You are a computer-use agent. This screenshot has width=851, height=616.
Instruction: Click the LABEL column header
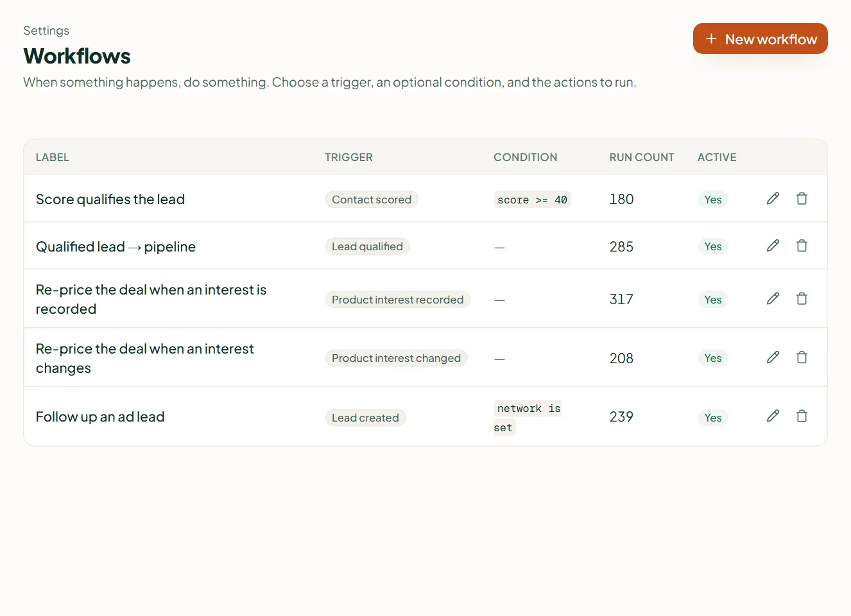(x=53, y=157)
